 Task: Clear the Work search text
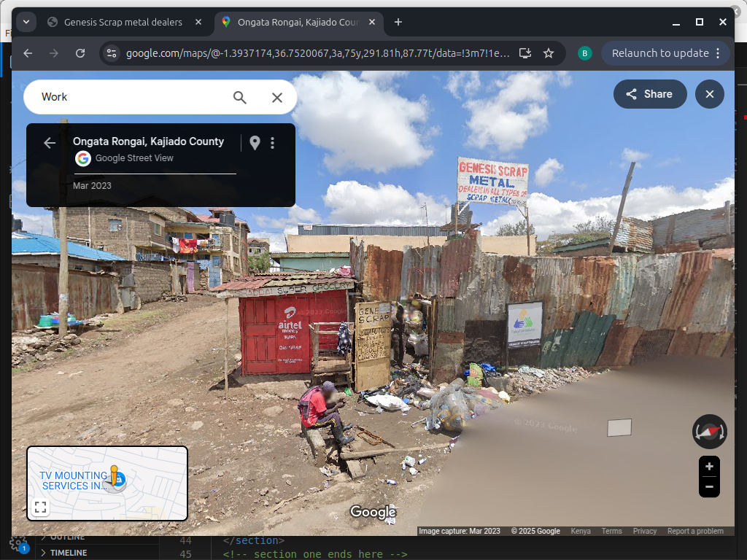pyautogui.click(x=277, y=97)
